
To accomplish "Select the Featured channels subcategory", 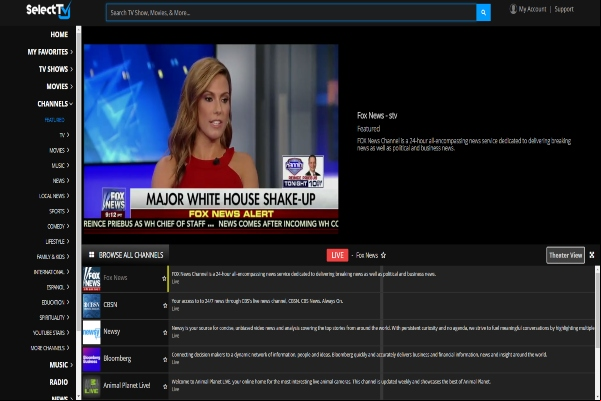I will click(x=54, y=120).
